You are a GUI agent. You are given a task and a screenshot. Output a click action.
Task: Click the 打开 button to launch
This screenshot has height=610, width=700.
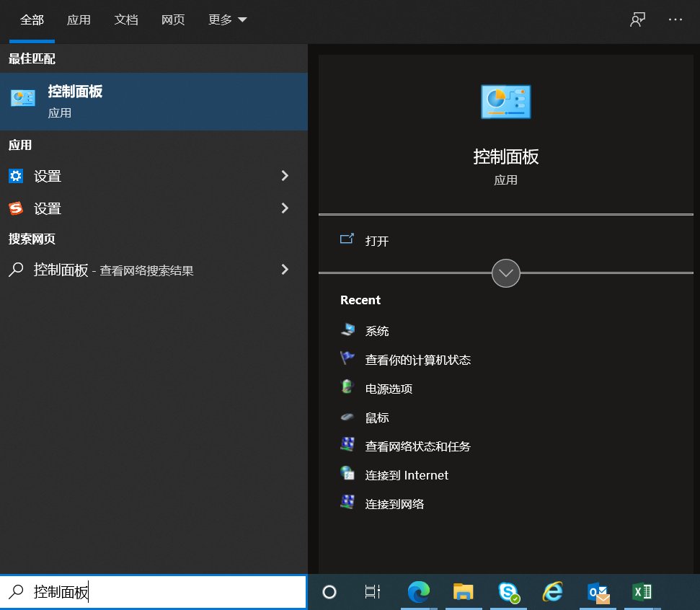[x=373, y=241]
